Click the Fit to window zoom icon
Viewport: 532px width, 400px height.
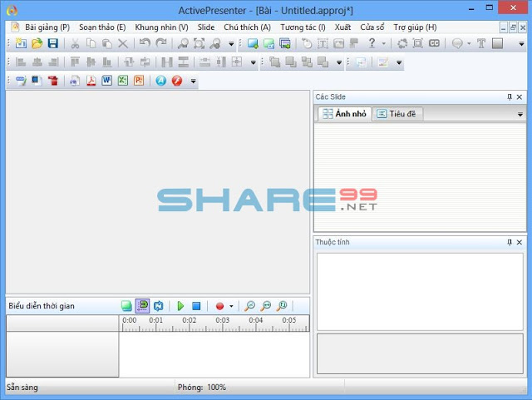pos(199,43)
